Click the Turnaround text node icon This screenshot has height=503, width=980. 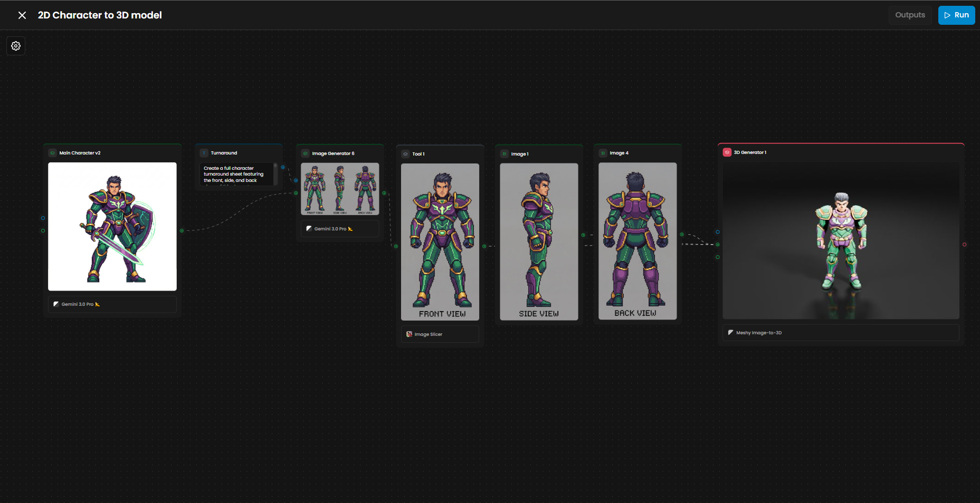coord(204,153)
